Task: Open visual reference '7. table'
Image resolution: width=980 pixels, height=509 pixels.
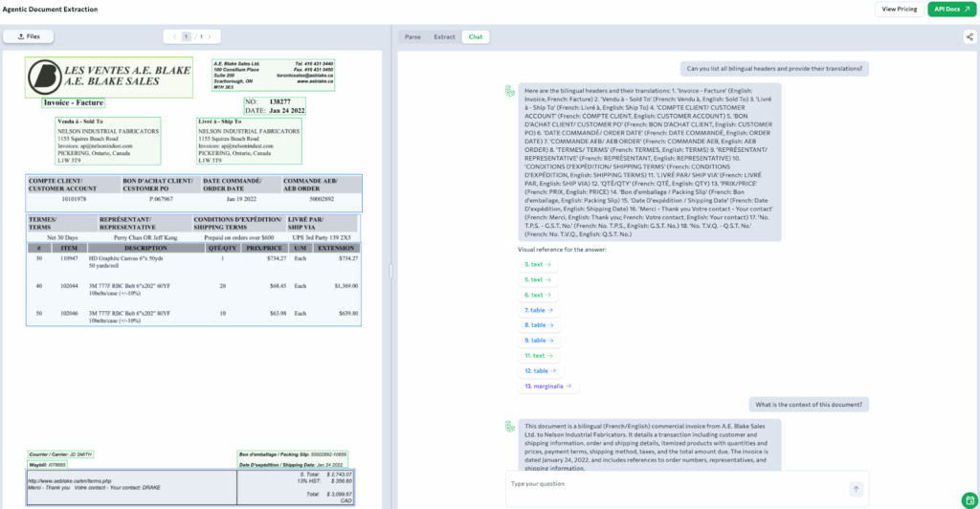Action: click(539, 310)
